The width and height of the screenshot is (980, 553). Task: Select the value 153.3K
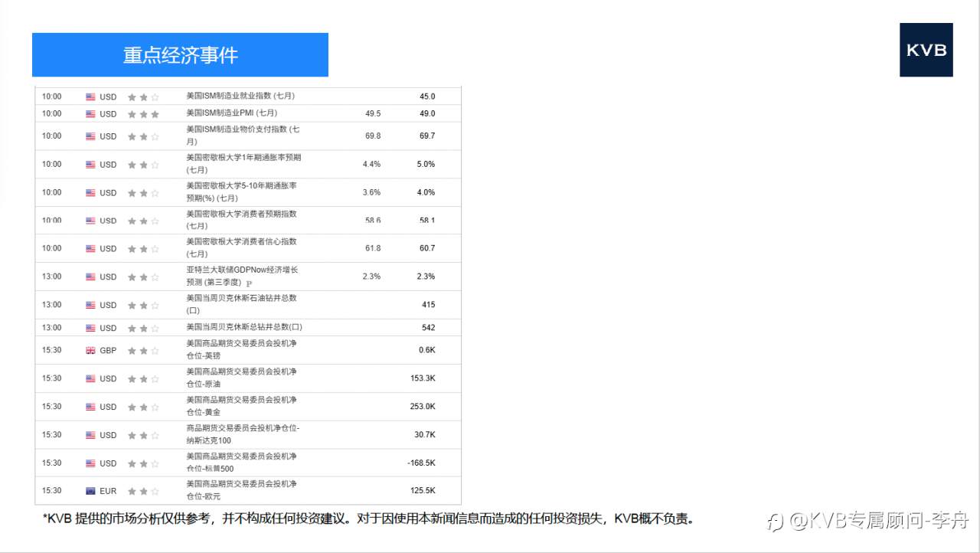[423, 378]
